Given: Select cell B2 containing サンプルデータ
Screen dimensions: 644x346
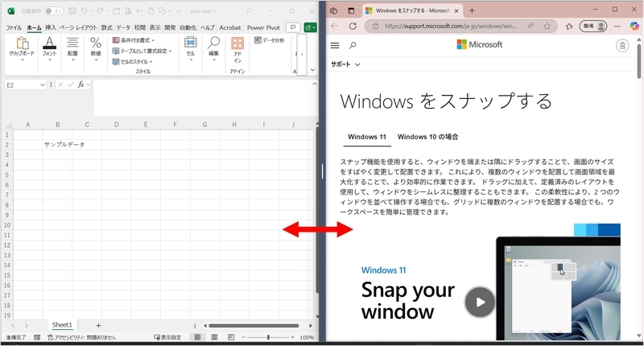Looking at the screenshot, I should (x=57, y=145).
